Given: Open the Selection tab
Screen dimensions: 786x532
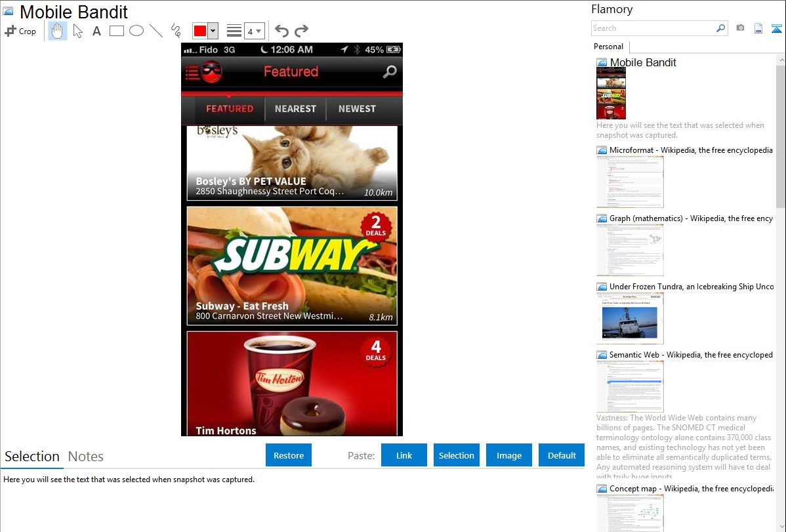Looking at the screenshot, I should (32, 457).
